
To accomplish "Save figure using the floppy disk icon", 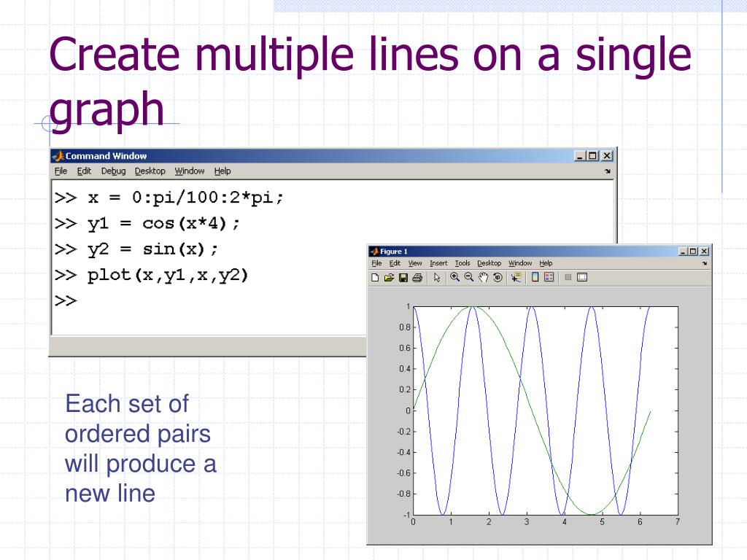I will [x=403, y=278].
